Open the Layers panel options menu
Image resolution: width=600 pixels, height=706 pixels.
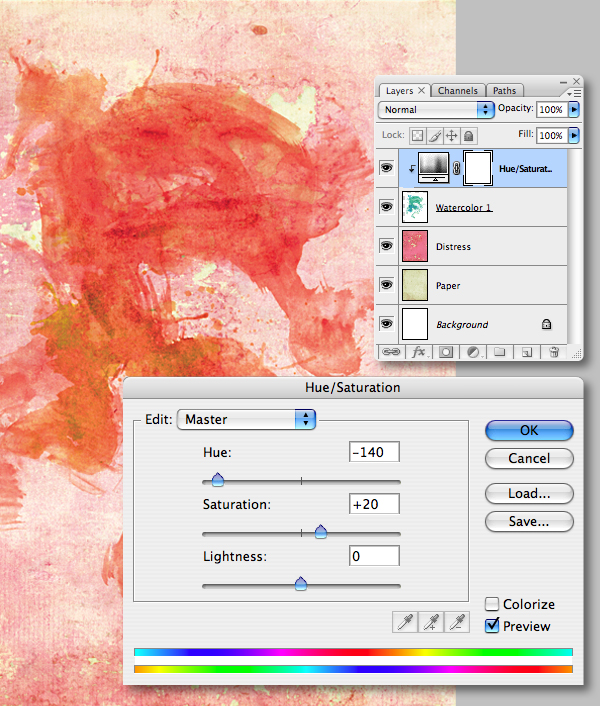tap(574, 93)
